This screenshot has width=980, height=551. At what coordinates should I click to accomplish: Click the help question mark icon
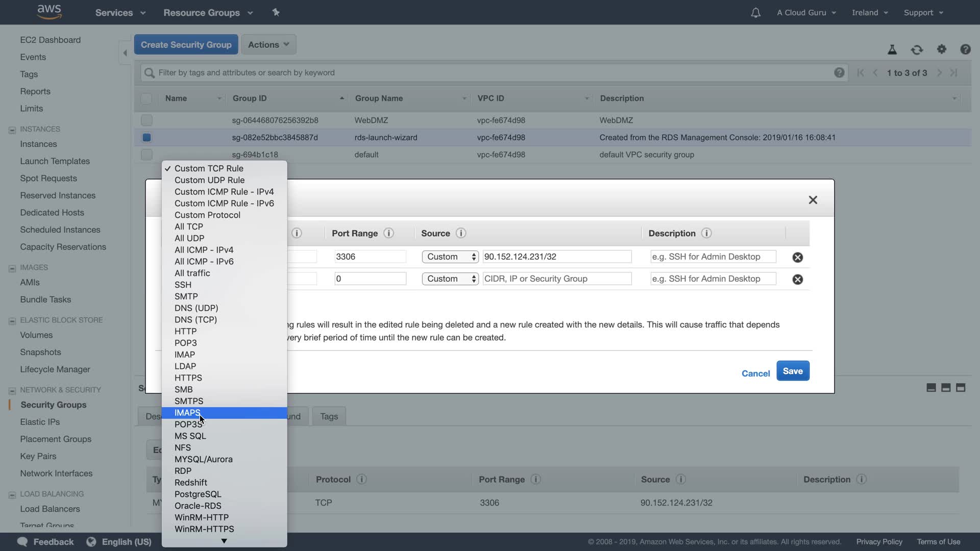(x=965, y=49)
